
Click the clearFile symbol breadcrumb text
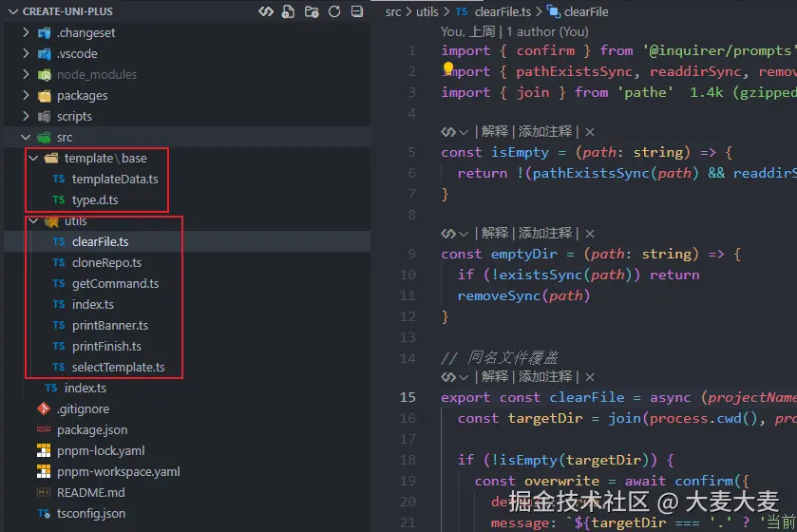pyautogui.click(x=586, y=11)
